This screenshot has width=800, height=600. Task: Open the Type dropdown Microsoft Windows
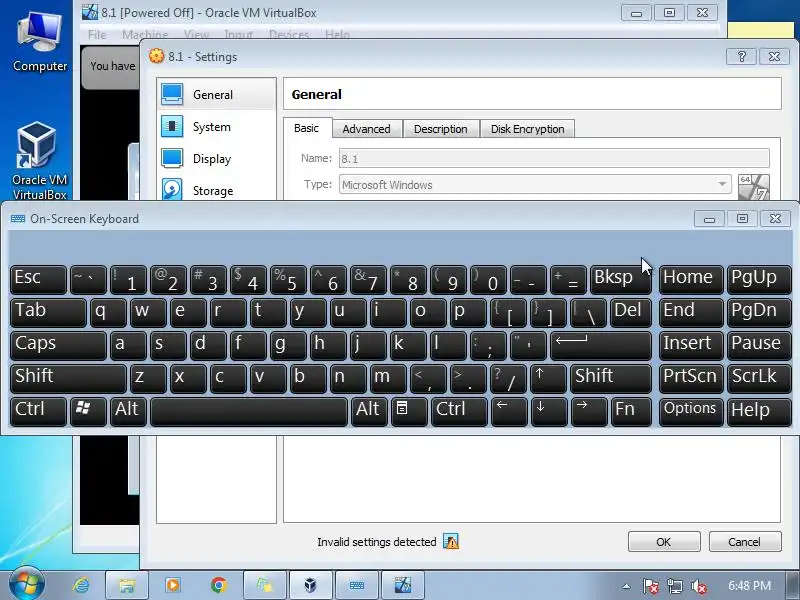click(535, 184)
